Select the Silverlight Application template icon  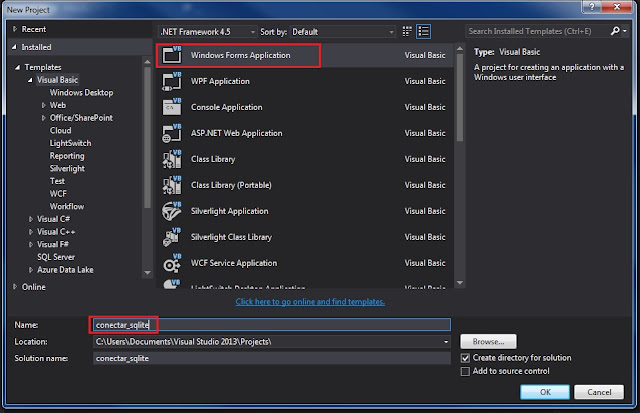(172, 211)
